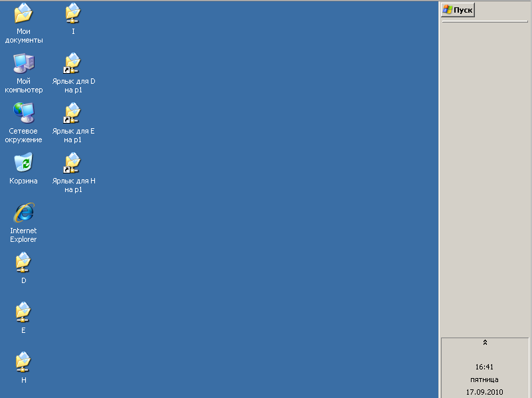This screenshot has width=532, height=398.
Task: Click the network folder E icon
Action: 23,313
